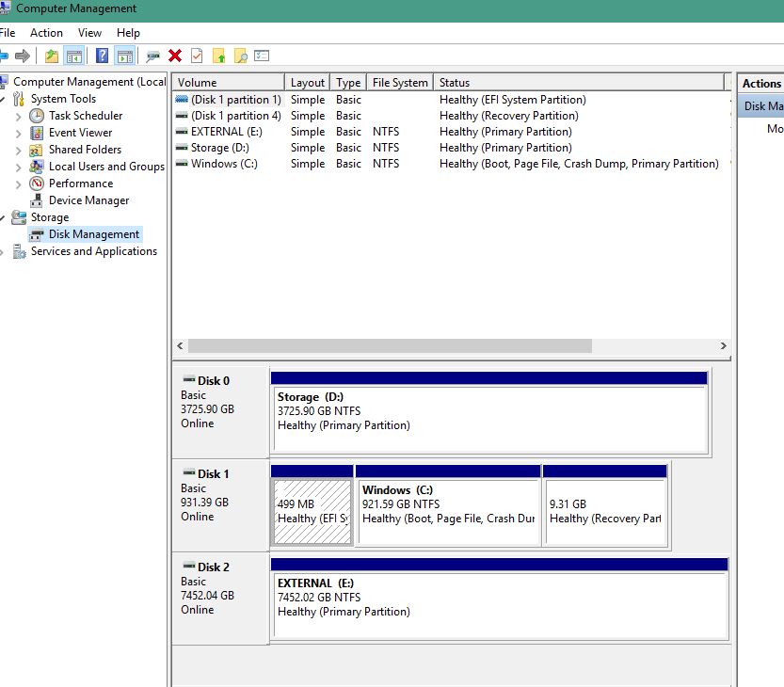Sort by the File System column header
This screenshot has width=784, height=687.
pyautogui.click(x=400, y=83)
